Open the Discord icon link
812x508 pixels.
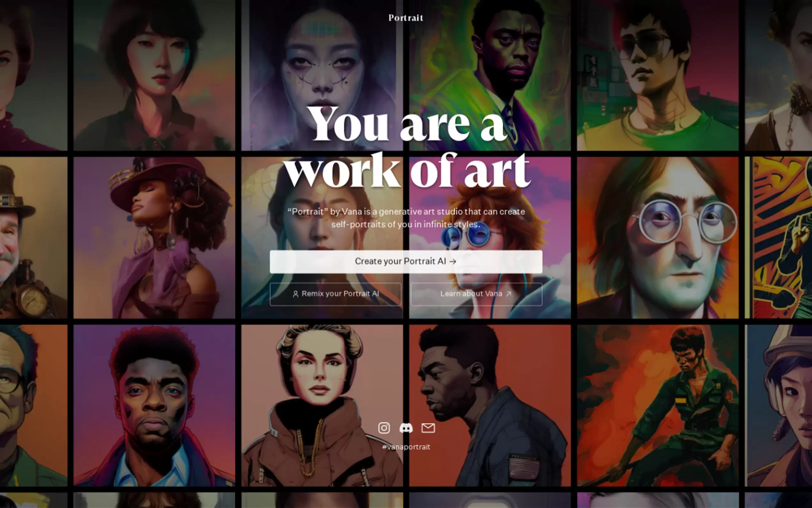coord(406,428)
